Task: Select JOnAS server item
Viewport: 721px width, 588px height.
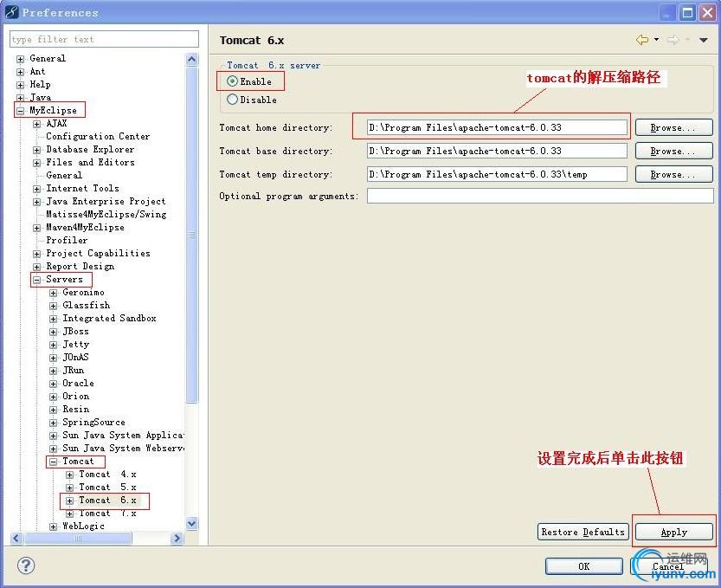Action: tap(76, 357)
